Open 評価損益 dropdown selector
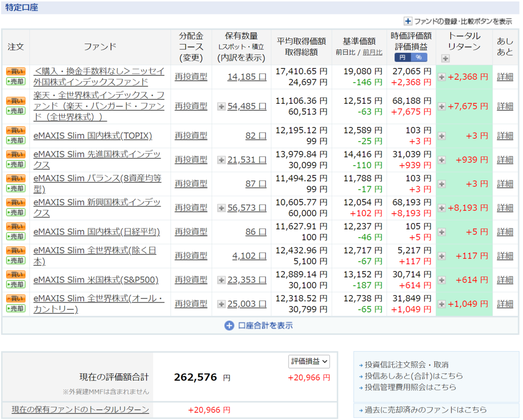Screen dimensions: 523x420 [x=309, y=361]
